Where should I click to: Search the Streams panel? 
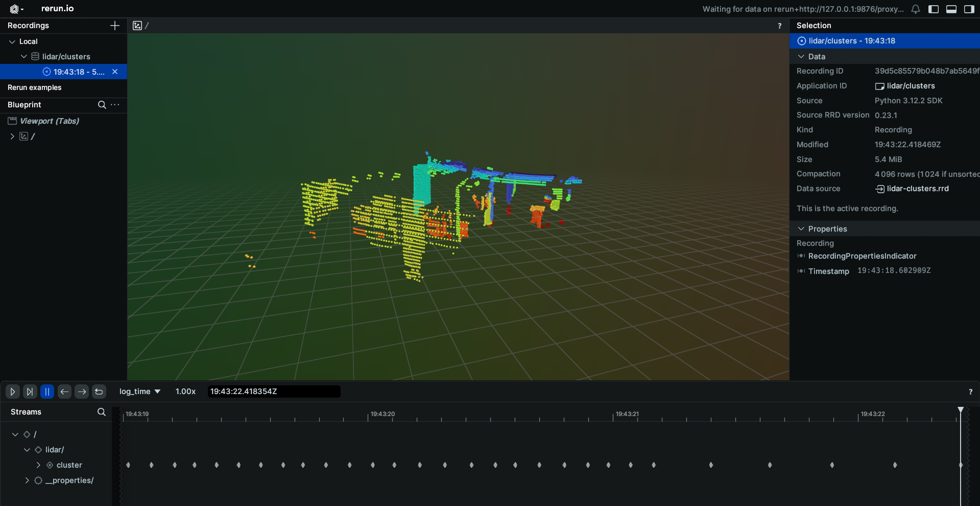coord(102,412)
